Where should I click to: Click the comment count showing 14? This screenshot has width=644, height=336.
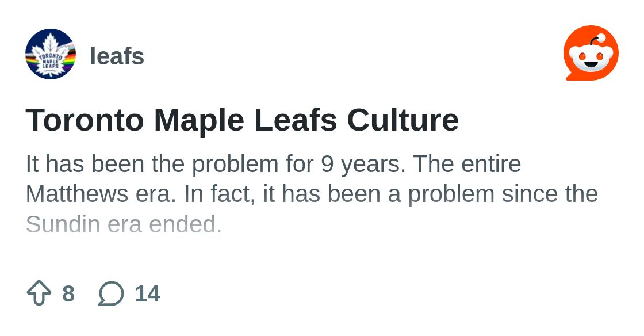(147, 294)
